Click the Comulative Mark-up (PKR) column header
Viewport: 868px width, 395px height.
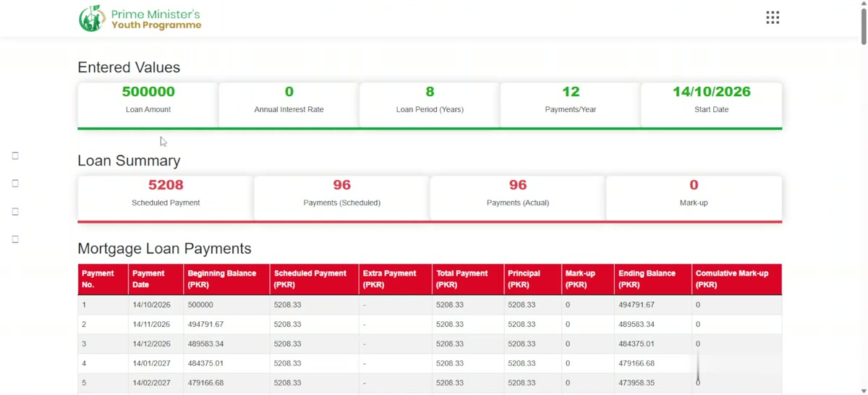736,279
